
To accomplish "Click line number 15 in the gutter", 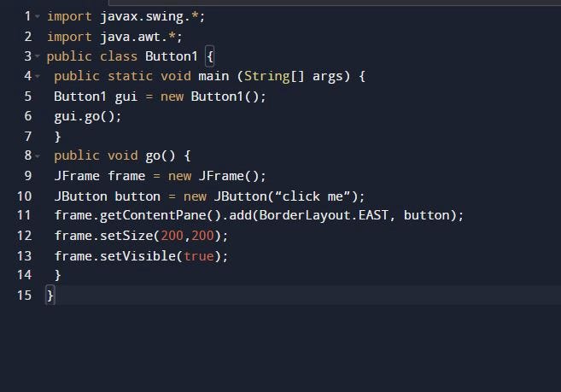I will 24,295.
